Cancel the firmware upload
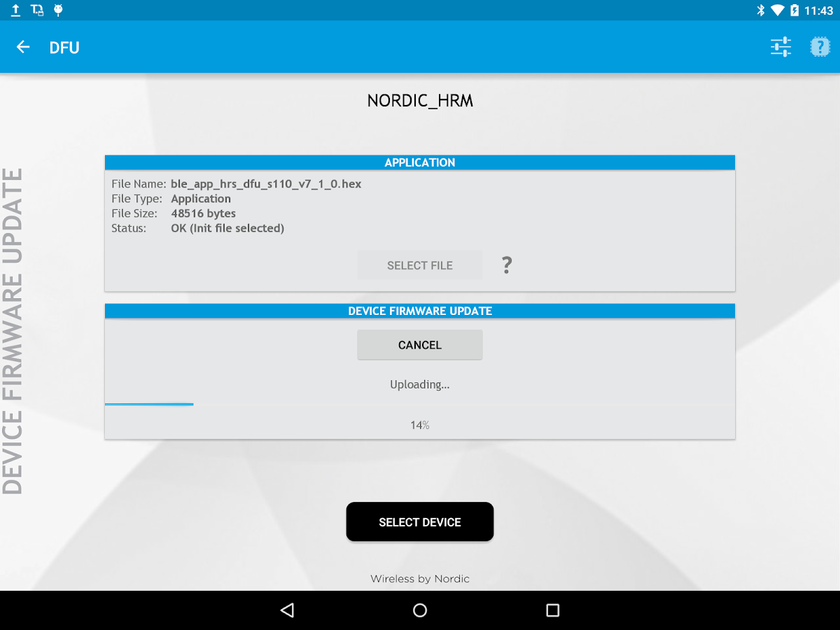Screen dimensions: 840x630 pyautogui.click(x=420, y=344)
